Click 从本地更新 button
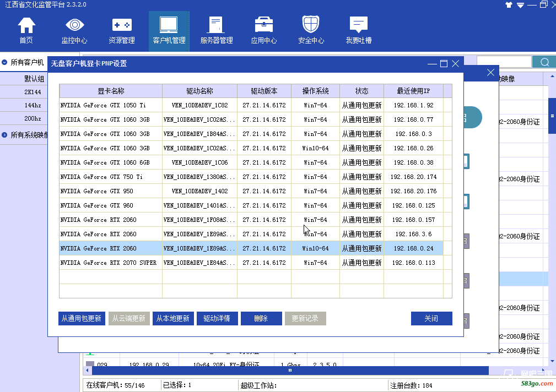556x392 pixels. tap(172, 318)
